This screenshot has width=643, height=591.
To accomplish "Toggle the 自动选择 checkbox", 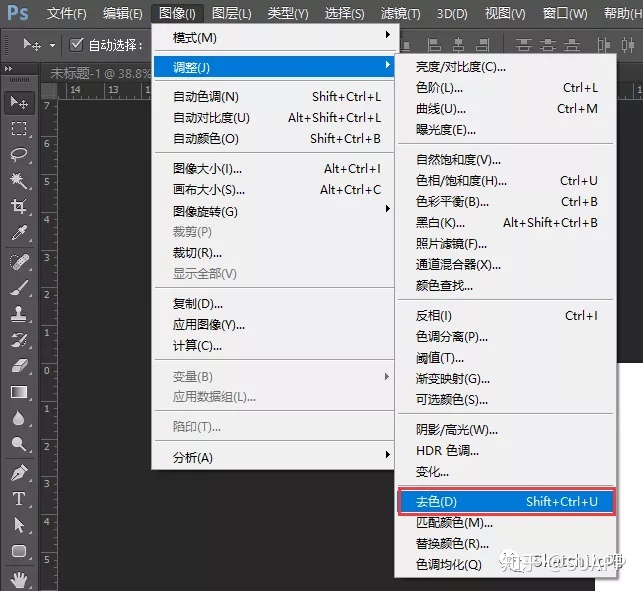I will 76,44.
